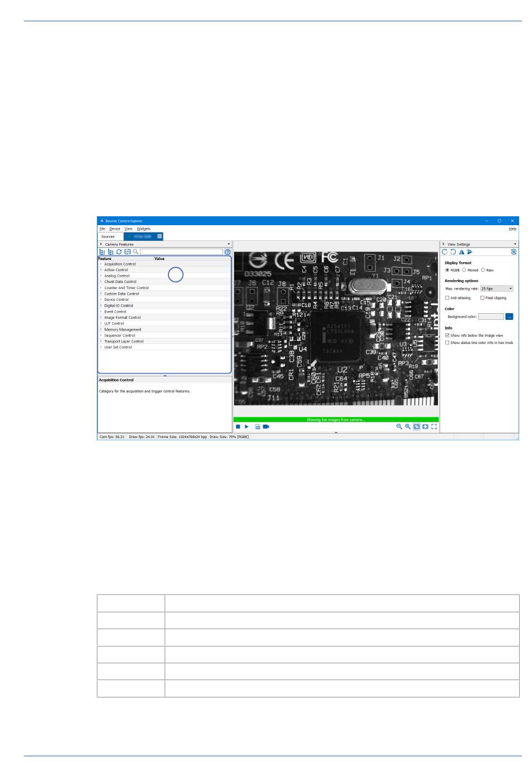The width and height of the screenshot is (532, 777).
Task: Open the View menu
Action: pyautogui.click(x=128, y=229)
